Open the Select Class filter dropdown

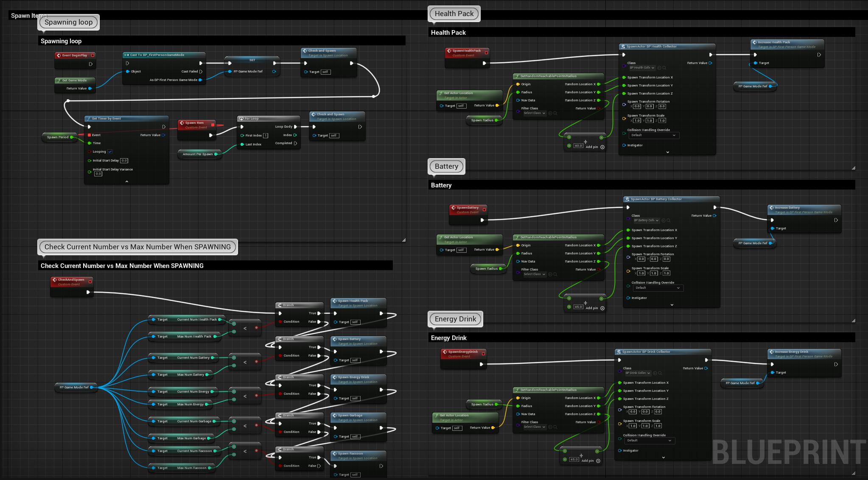532,113
